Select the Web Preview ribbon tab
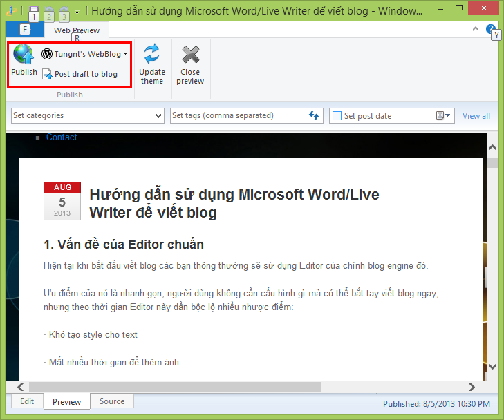The image size is (504, 420). tap(77, 30)
